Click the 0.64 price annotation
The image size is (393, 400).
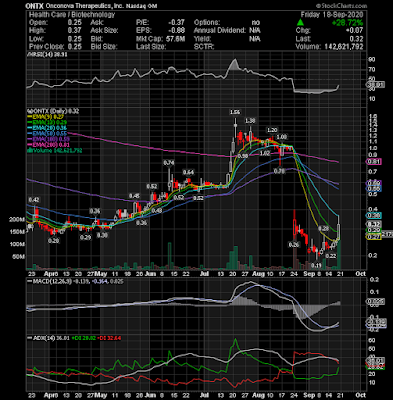point(188,172)
